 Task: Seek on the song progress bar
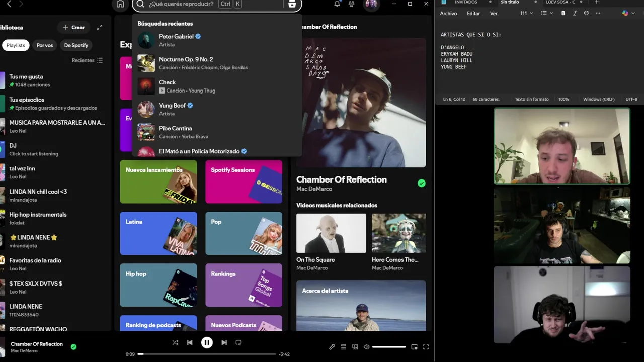(x=207, y=354)
